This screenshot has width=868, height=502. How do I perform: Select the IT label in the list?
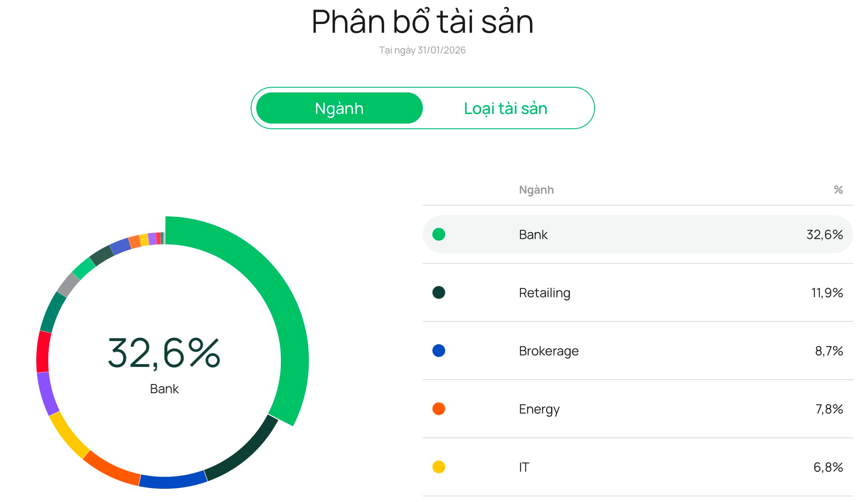524,467
